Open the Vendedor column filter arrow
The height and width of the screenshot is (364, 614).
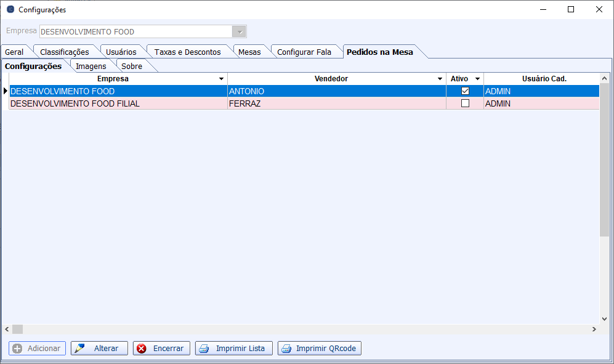pos(440,79)
